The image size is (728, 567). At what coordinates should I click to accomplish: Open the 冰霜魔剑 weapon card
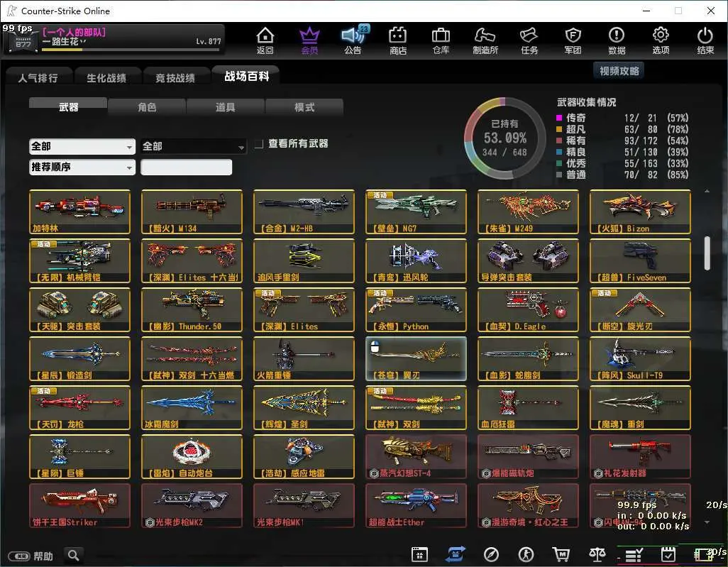192,408
